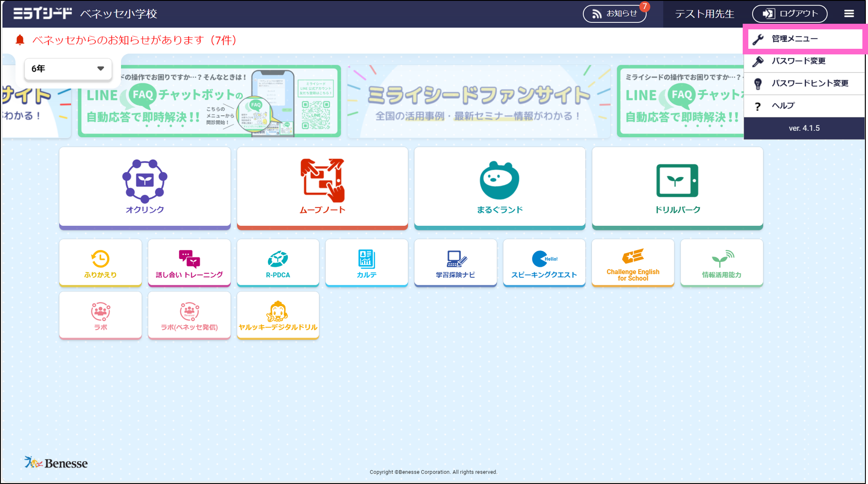
Task: Launch 学習探険ナビ
Action: click(455, 263)
